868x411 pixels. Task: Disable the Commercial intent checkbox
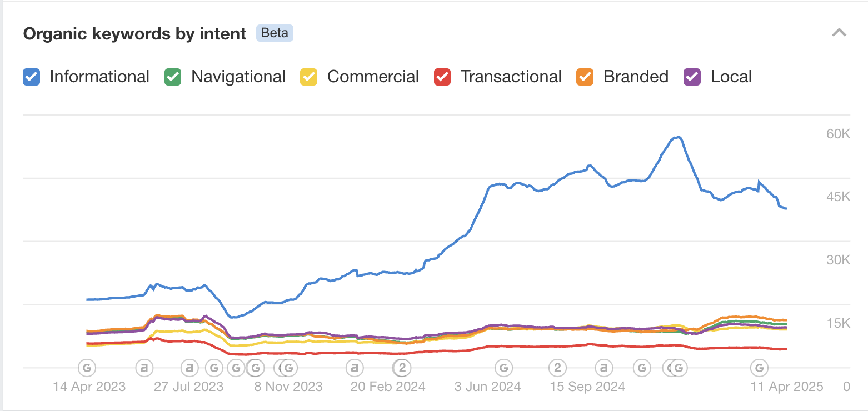pyautogui.click(x=308, y=77)
